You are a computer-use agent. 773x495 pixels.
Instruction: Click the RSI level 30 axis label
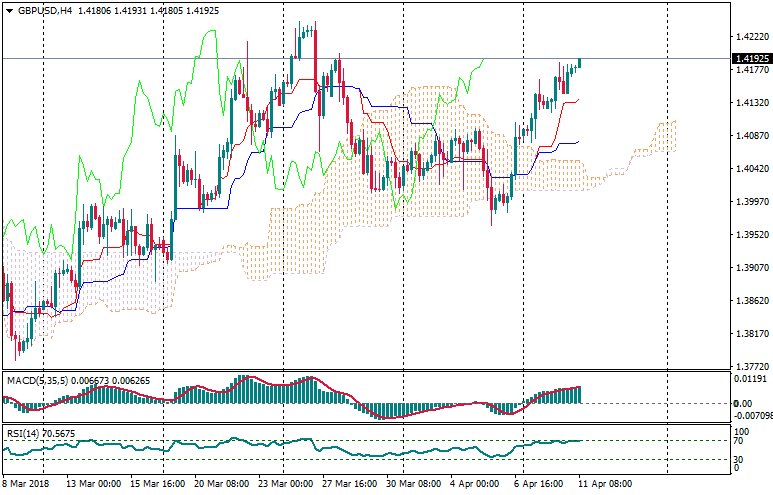[738, 458]
